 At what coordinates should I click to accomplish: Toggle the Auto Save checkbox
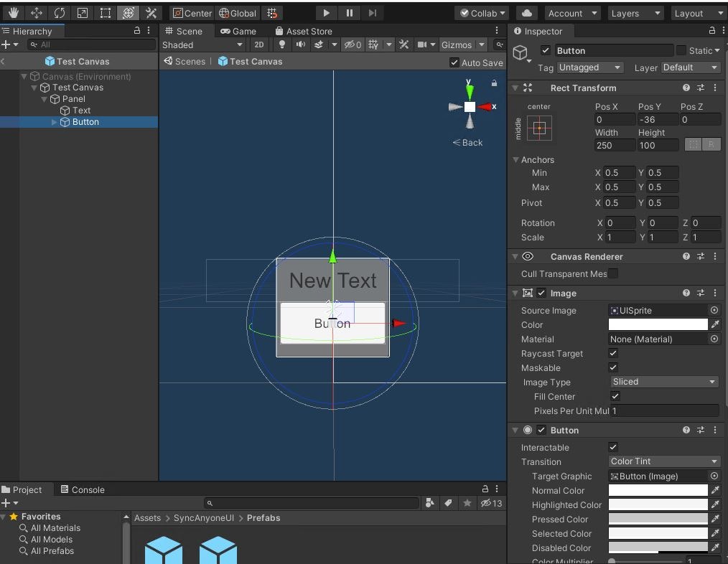[x=454, y=62]
